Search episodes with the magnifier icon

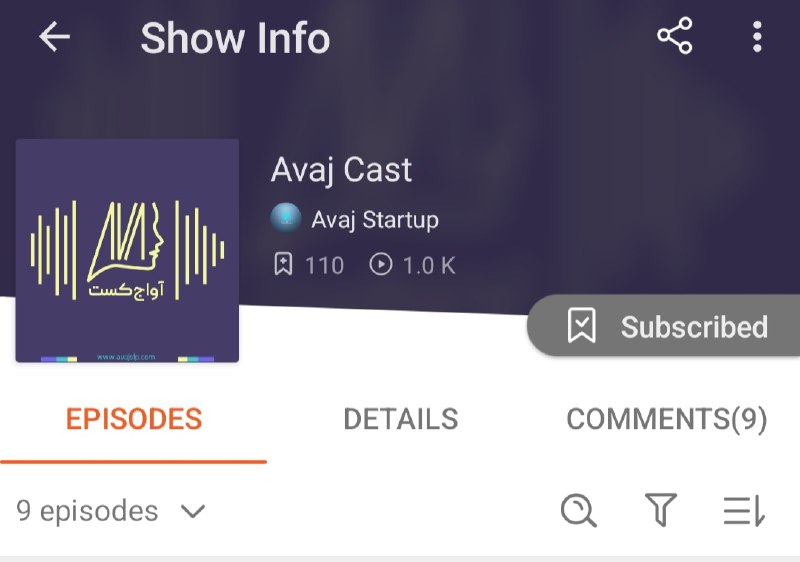coord(578,510)
